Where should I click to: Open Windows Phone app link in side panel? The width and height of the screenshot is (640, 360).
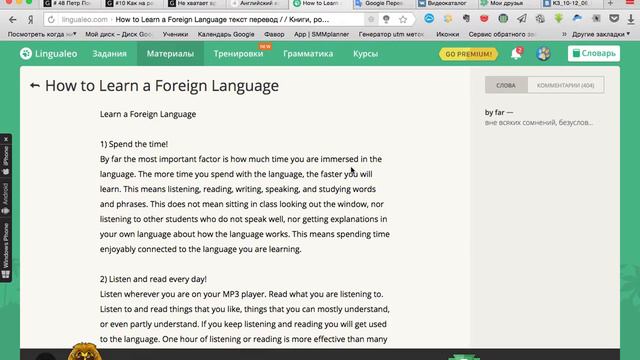click(6, 251)
